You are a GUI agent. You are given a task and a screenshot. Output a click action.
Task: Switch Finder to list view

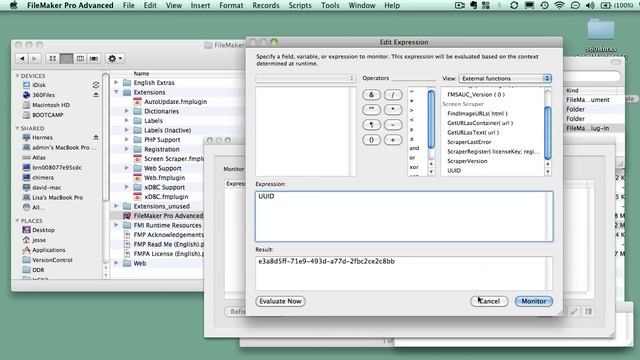tap(66, 58)
